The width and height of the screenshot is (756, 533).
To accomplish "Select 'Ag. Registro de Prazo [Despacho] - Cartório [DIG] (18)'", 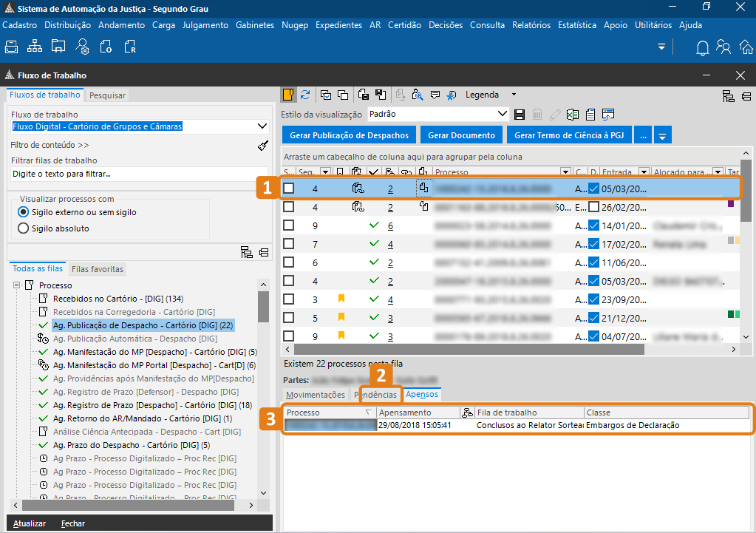I will click(x=152, y=405).
